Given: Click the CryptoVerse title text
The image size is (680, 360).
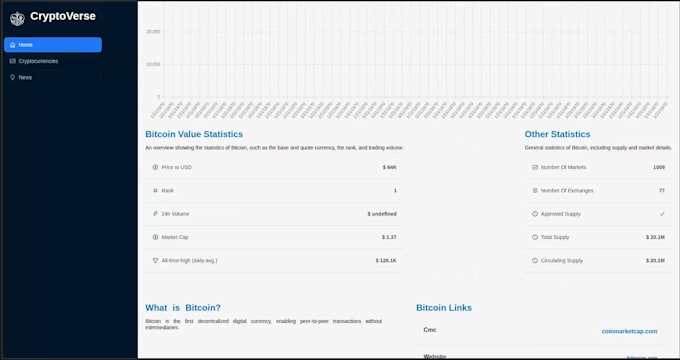Looking at the screenshot, I should 63,16.
